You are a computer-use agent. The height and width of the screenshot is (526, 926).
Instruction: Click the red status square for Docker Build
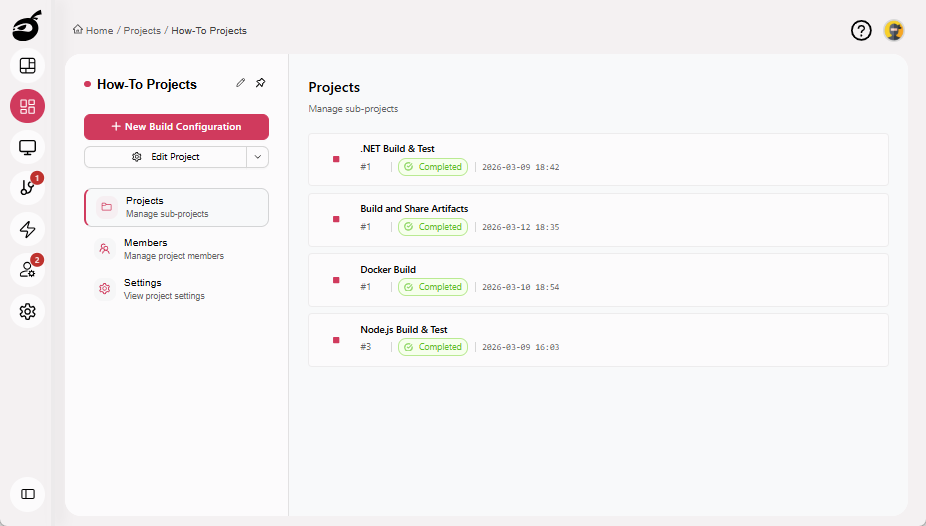pos(336,280)
